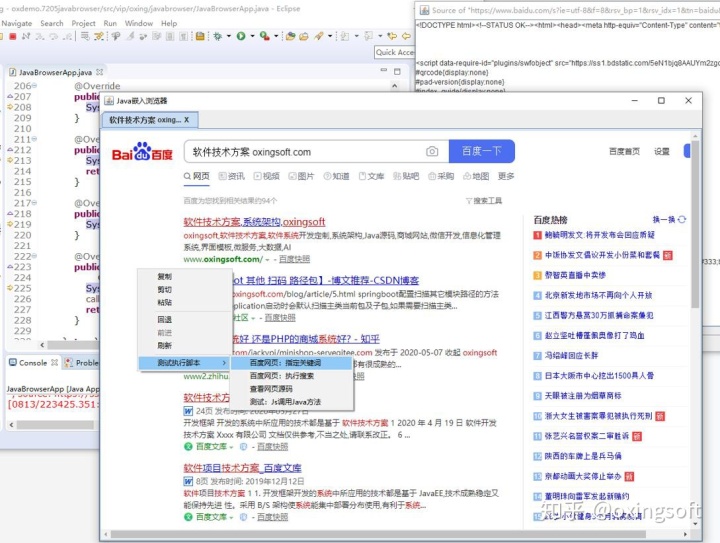Open the Debug button's dropdown arrow
Image resolution: width=720 pixels, height=543 pixels.
click(x=229, y=36)
